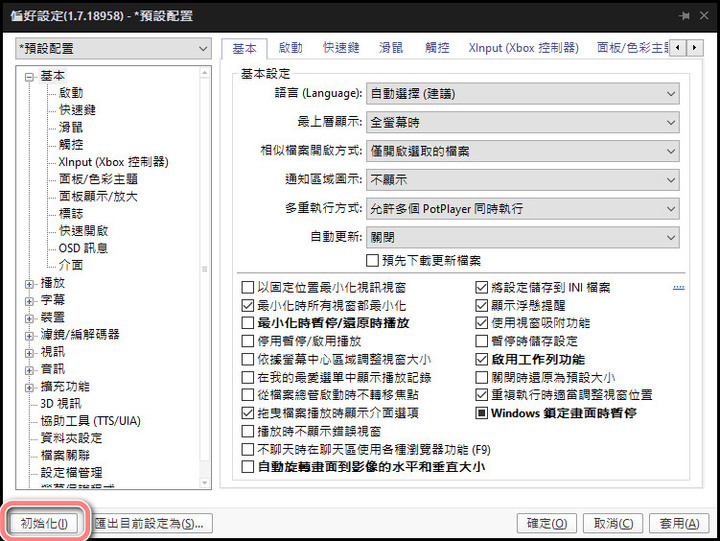
Task: Uncheck 顯示浮懸提醒 checkbox
Action: 481,305
